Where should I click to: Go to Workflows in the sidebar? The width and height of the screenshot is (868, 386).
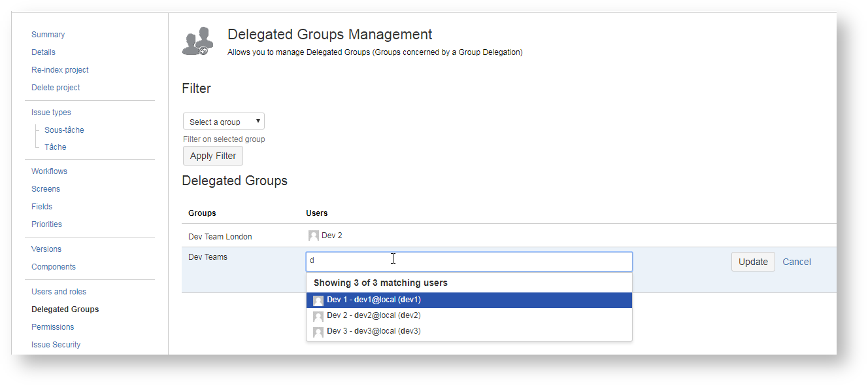[49, 171]
